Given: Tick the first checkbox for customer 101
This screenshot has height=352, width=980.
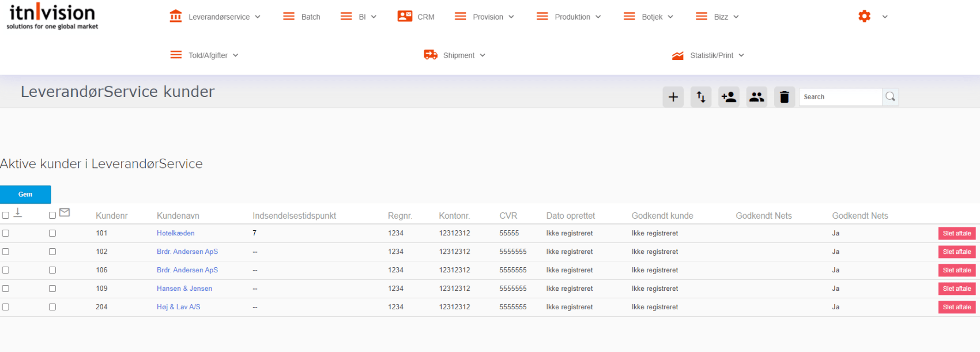Looking at the screenshot, I should point(6,233).
